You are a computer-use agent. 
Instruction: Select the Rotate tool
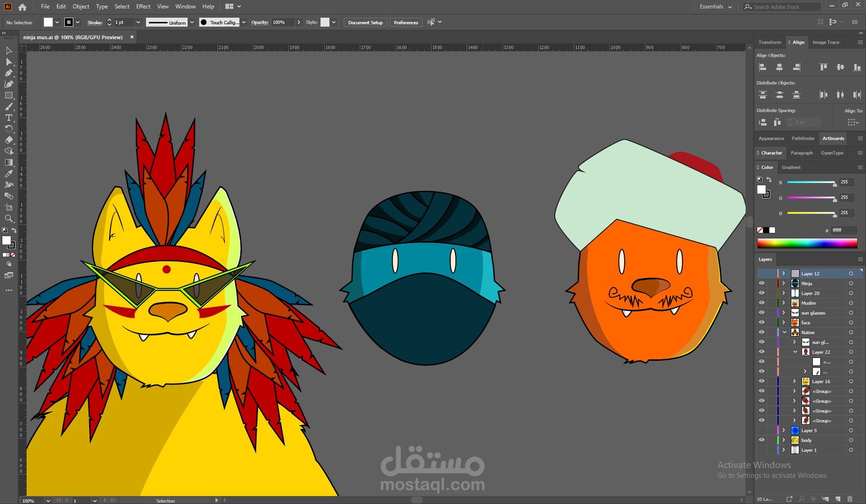click(x=9, y=129)
